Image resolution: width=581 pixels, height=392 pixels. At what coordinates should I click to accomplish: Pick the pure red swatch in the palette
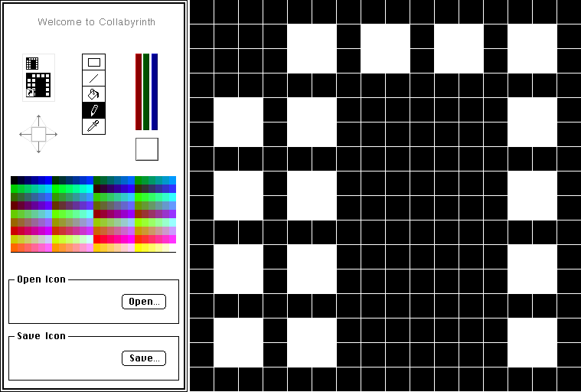click(x=96, y=240)
